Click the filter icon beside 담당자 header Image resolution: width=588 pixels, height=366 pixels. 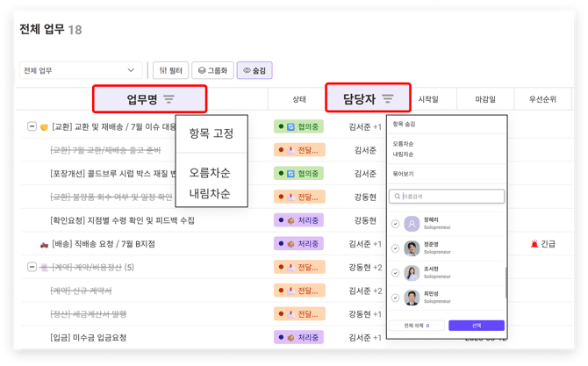coord(387,99)
